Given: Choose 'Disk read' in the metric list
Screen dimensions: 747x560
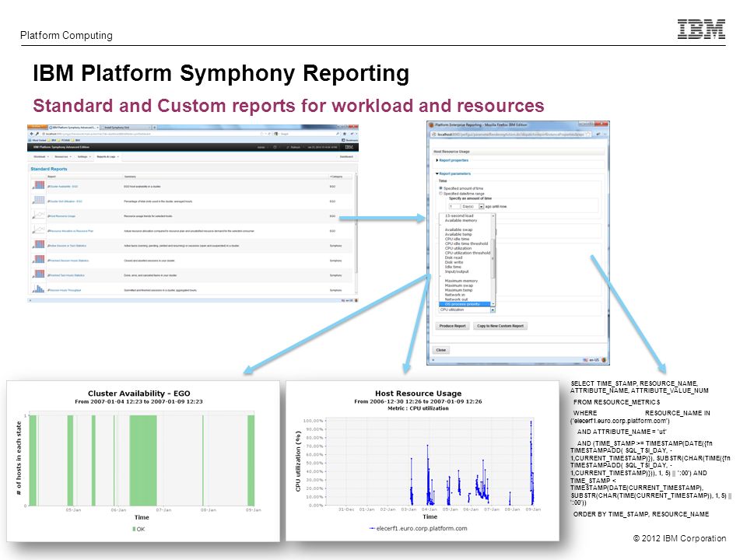Looking at the screenshot, I should (454, 257).
